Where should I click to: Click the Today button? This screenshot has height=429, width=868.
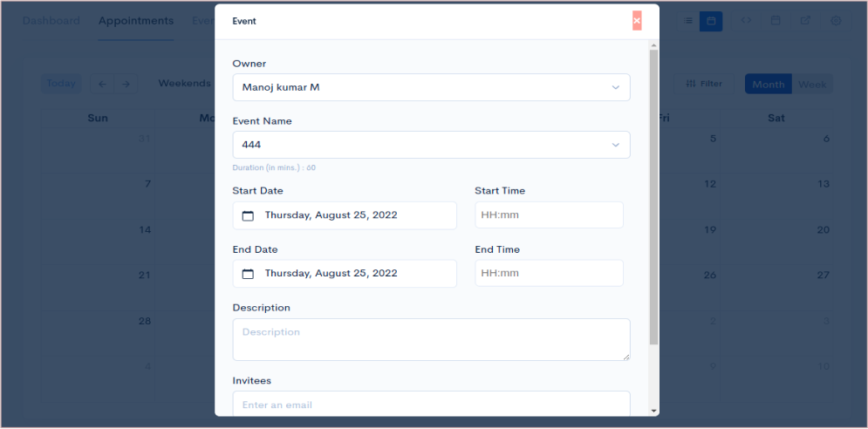point(61,84)
